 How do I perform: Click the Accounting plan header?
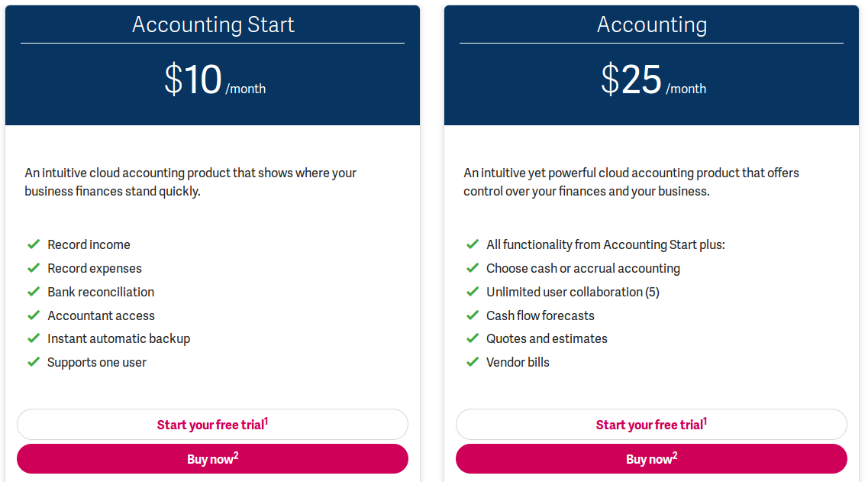coord(651,24)
